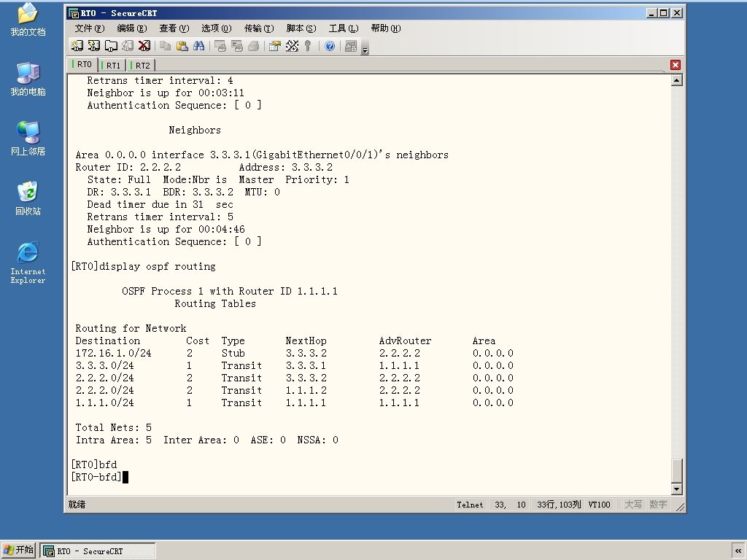The height and width of the screenshot is (560, 747).
Task: Click the 'display ospf routing' command text
Action: click(x=158, y=266)
